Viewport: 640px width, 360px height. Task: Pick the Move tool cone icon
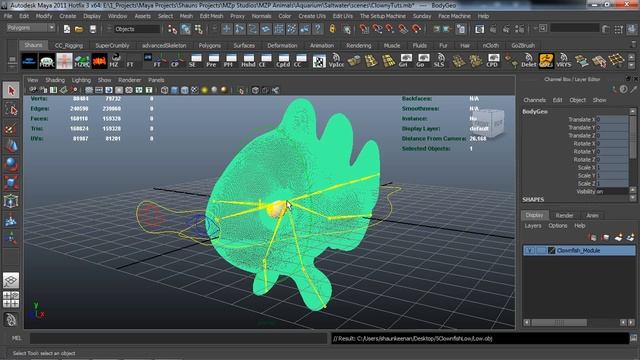pos(11,146)
